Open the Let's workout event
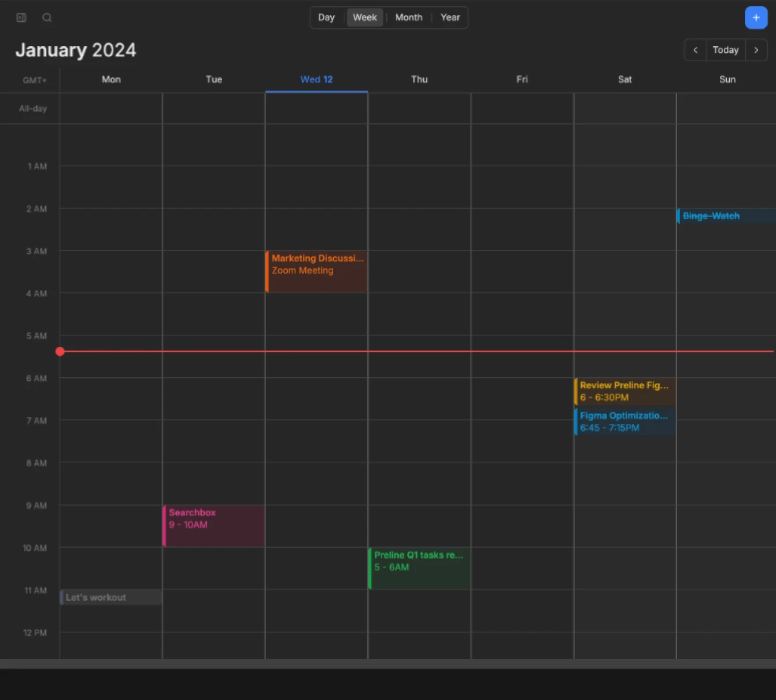The height and width of the screenshot is (700, 776). (x=110, y=597)
